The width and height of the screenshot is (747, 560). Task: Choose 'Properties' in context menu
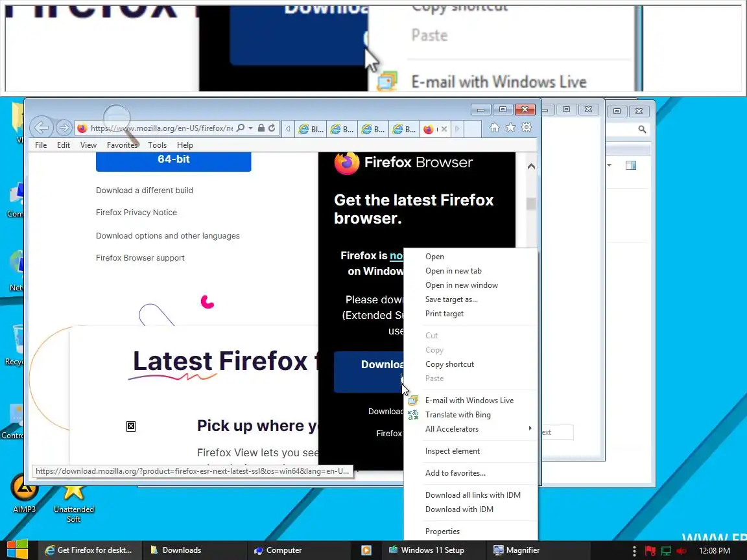pos(471,531)
